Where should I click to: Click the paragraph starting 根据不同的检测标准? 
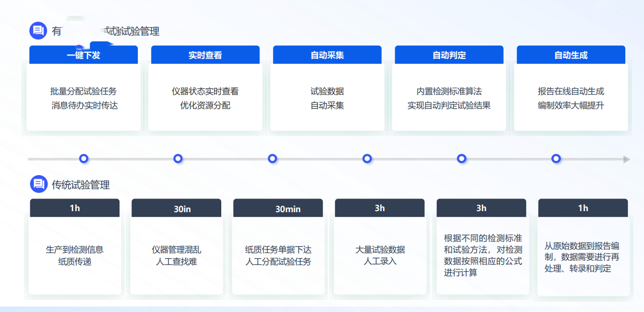(483, 256)
